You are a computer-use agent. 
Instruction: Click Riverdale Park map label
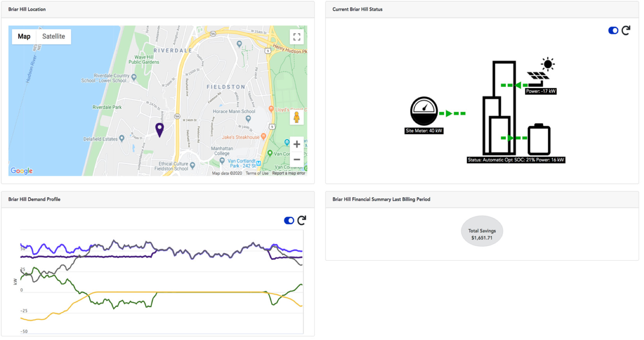pos(107,107)
